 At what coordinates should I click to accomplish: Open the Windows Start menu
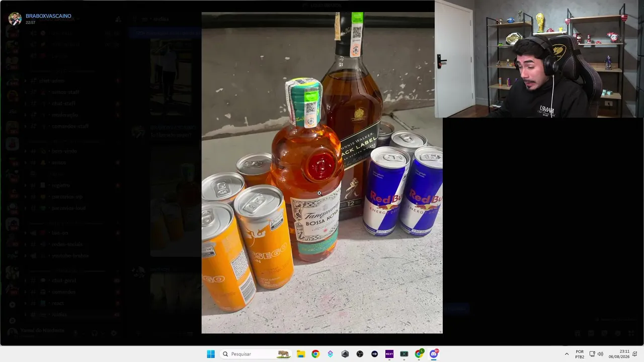click(211, 354)
